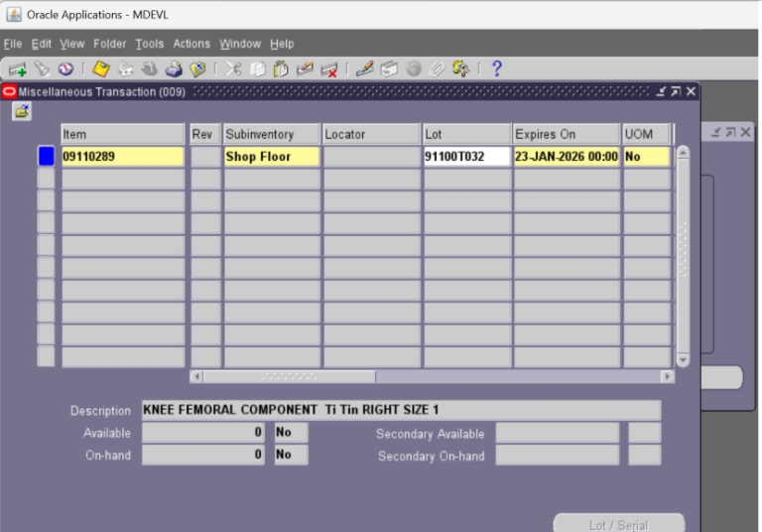Viewport: 762px width, 532px height.
Task: Click the horizontal scrollbar thumb
Action: pos(290,376)
